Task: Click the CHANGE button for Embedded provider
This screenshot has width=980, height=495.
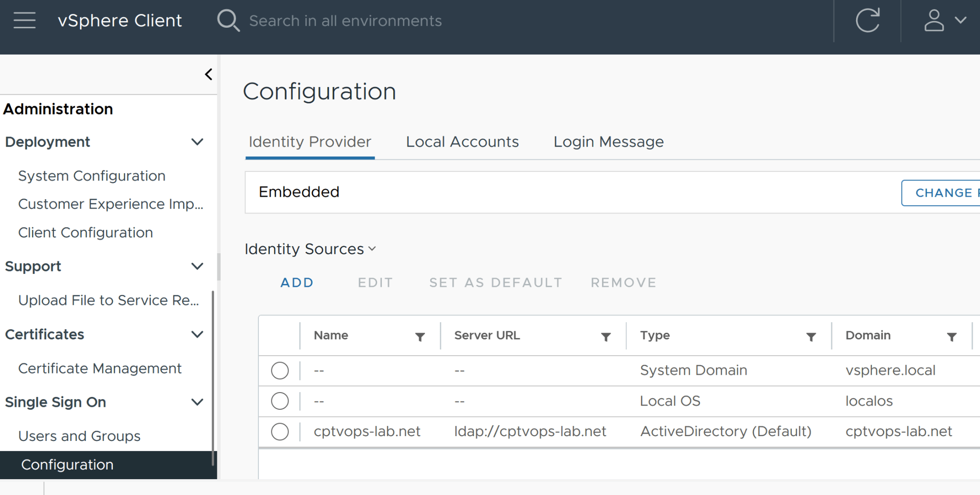Action: pyautogui.click(x=944, y=192)
